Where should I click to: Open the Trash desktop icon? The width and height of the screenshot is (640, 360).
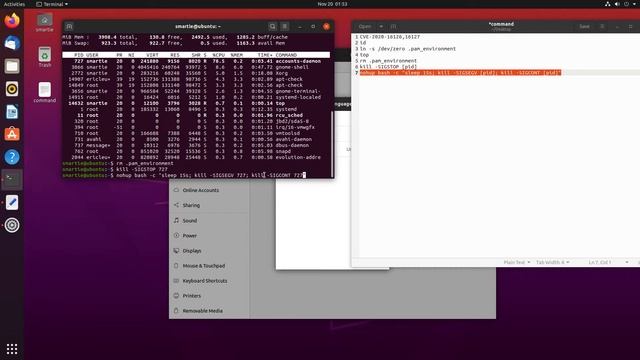tap(44, 57)
